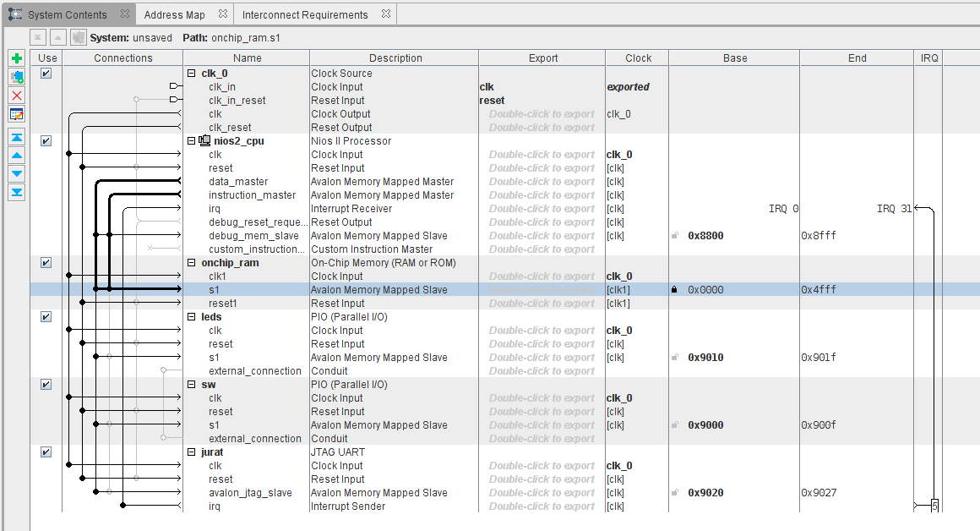This screenshot has height=531, width=980.
Task: Close the Address Map tab with its X
Action: pos(222,14)
